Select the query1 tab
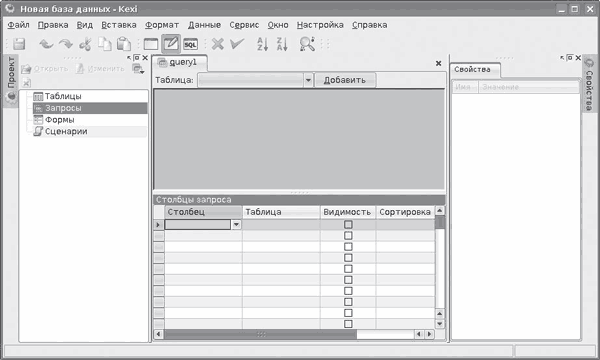This screenshot has width=600, height=360. point(180,62)
